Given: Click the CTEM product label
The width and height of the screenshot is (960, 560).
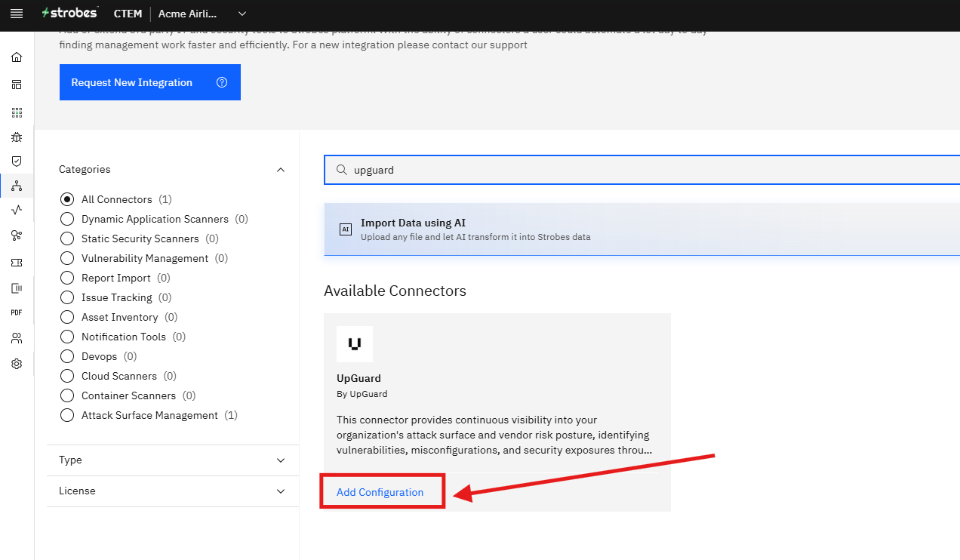Looking at the screenshot, I should click(128, 14).
